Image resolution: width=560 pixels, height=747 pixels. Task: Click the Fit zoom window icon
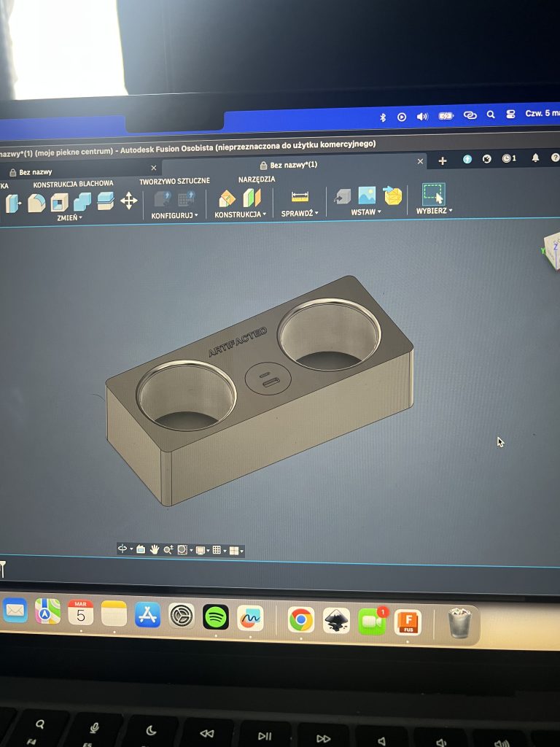(x=182, y=550)
